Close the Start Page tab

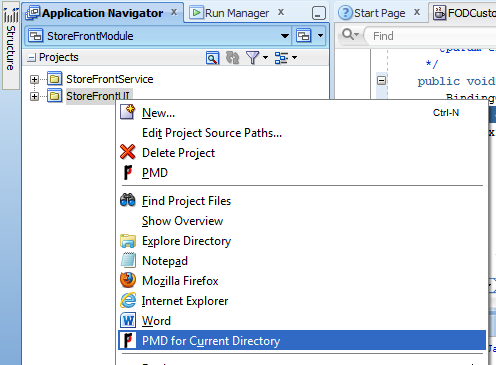[x=417, y=12]
